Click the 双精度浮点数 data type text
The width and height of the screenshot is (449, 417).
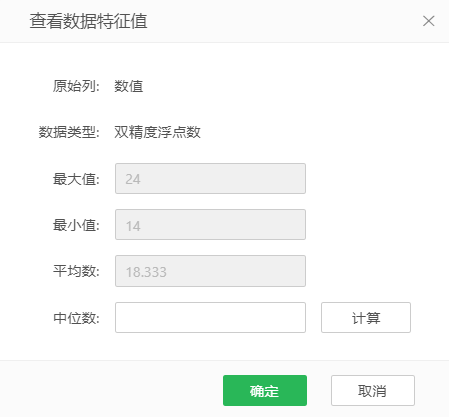157,132
